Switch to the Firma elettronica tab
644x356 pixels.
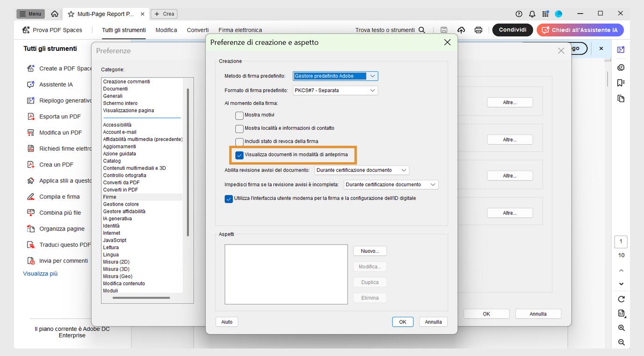tap(240, 29)
